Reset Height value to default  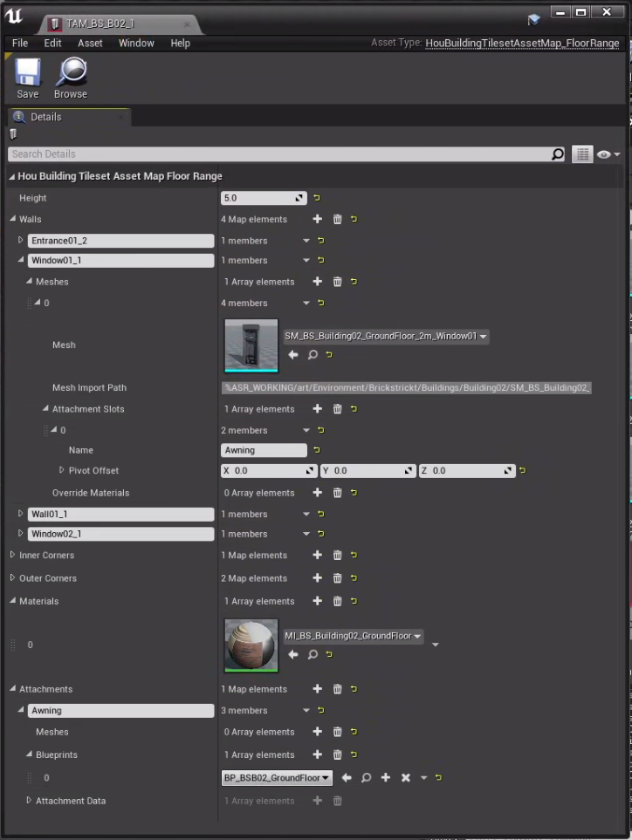[316, 198]
